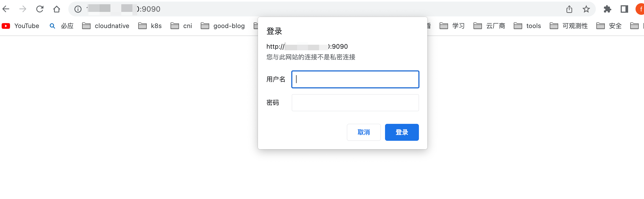Open the cni bookmark folder
Screen dimensions: 644x199
(x=181, y=26)
